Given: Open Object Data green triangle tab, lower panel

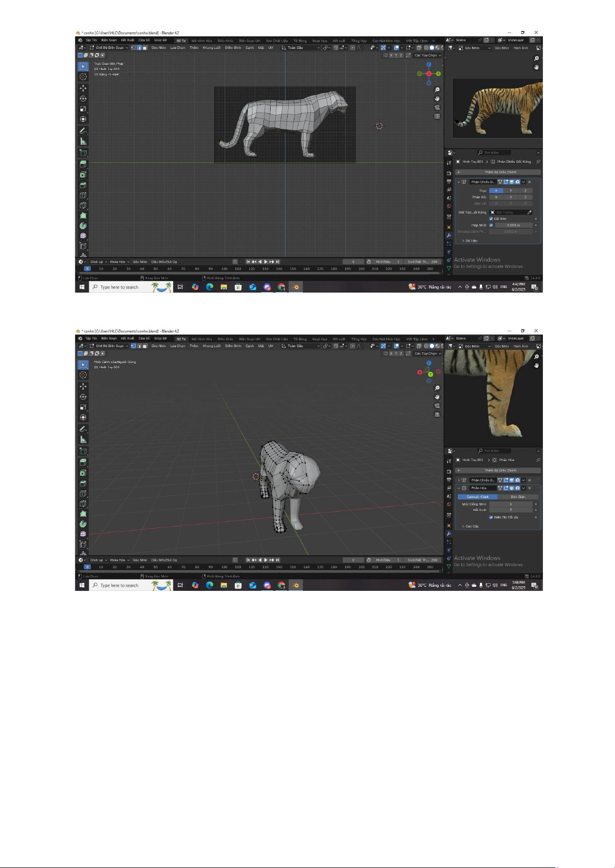Looking at the screenshot, I should (449, 566).
